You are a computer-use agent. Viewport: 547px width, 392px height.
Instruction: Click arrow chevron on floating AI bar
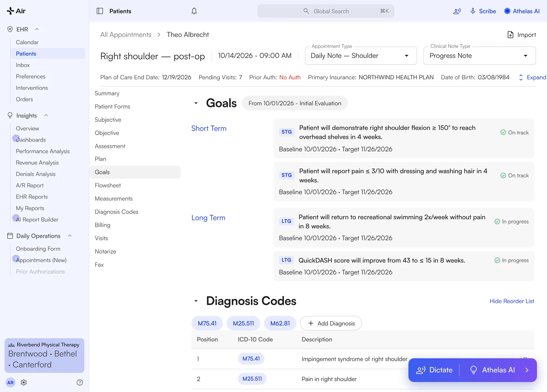(x=527, y=370)
